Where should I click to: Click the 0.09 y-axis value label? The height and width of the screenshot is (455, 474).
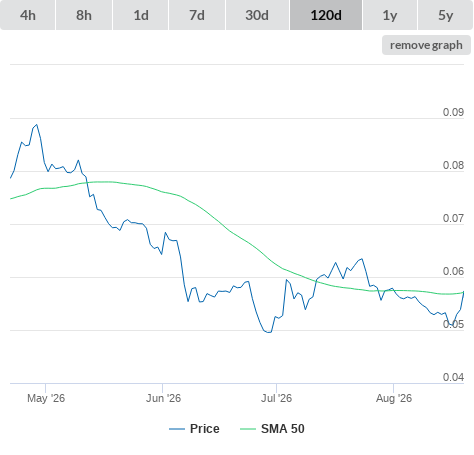(453, 112)
